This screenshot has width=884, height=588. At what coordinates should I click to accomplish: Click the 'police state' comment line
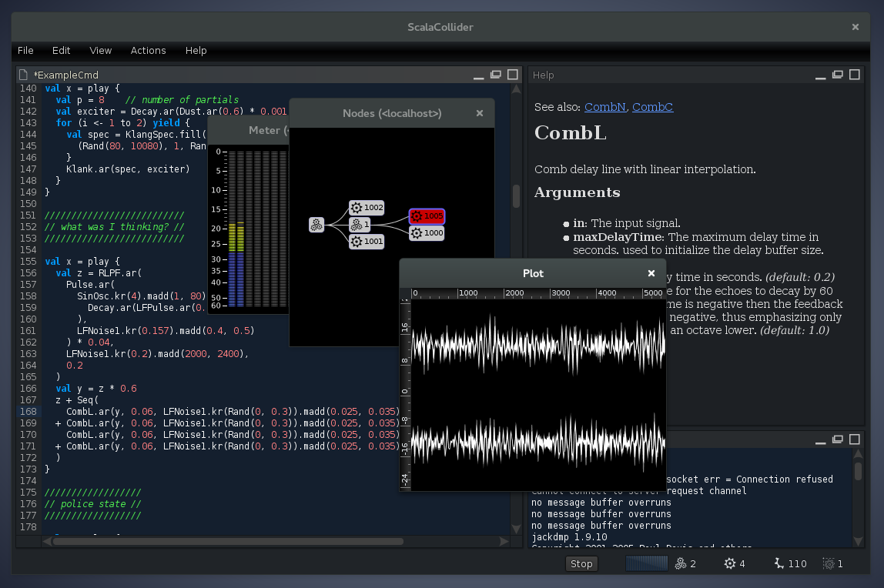(x=93, y=504)
